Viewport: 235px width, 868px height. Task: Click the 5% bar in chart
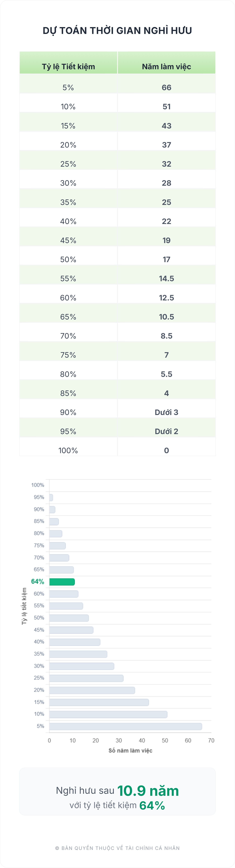[x=126, y=726]
